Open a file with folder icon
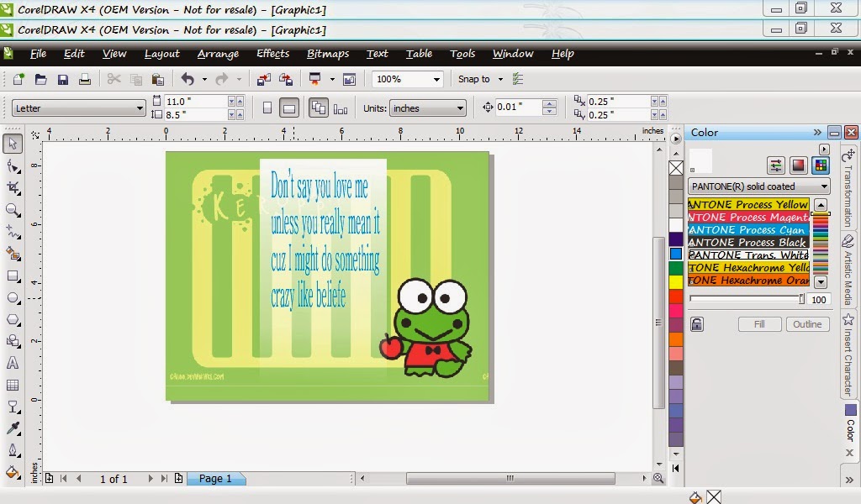Image resolution: width=861 pixels, height=504 pixels. [x=40, y=80]
